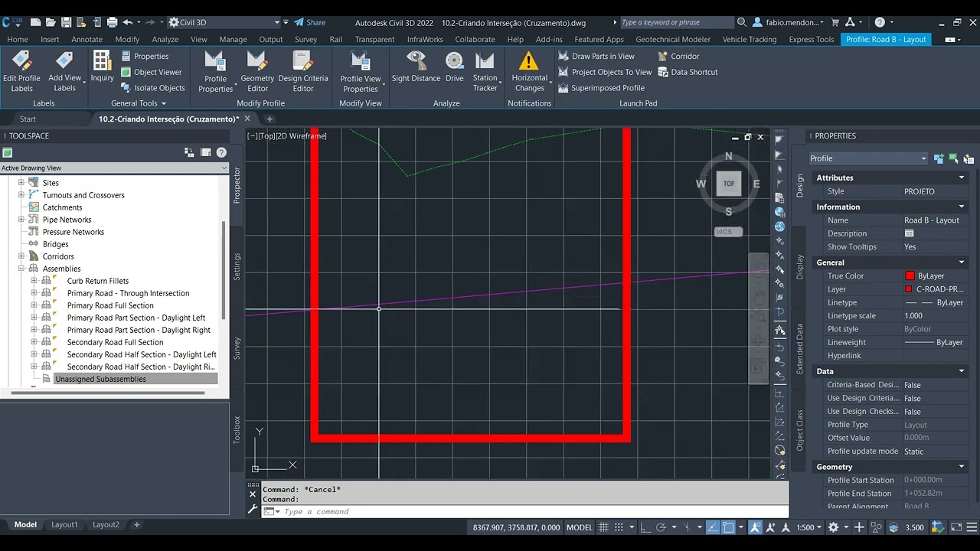Screen dimensions: 980x551
Task: Open Add View Labels tool
Action: (x=65, y=71)
